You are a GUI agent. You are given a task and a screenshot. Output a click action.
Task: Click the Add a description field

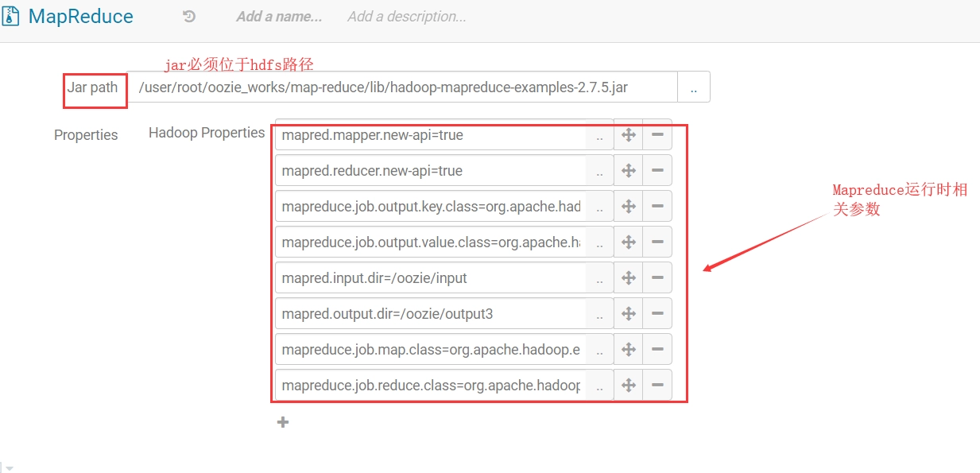(x=407, y=16)
